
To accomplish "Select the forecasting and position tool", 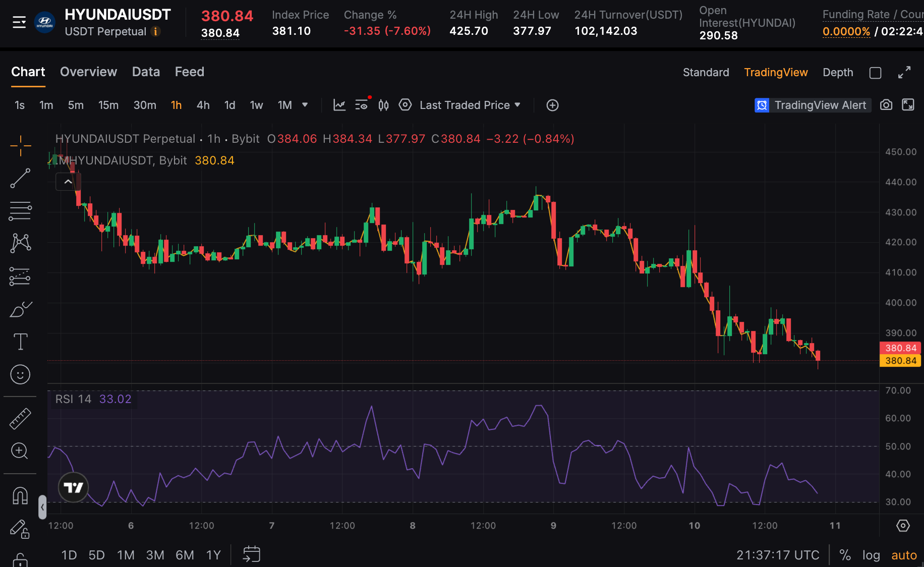I will pyautogui.click(x=20, y=276).
